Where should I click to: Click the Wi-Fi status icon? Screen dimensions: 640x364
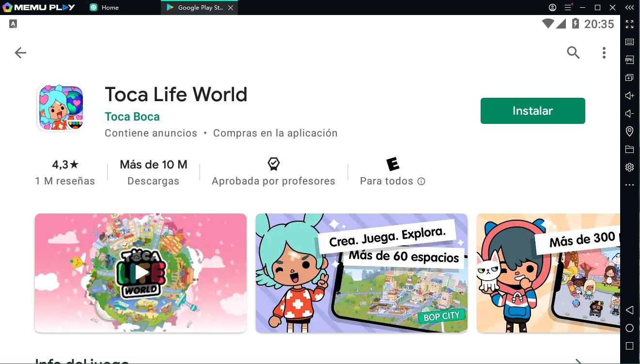[x=548, y=24]
